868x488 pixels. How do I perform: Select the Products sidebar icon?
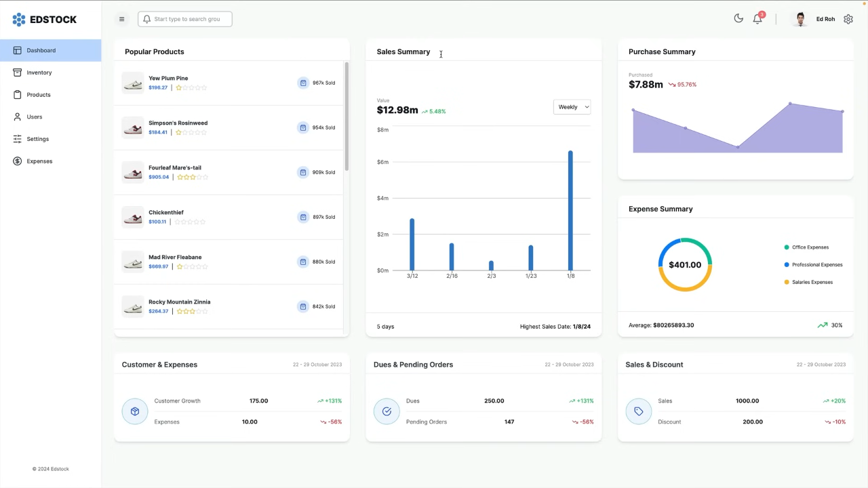17,94
